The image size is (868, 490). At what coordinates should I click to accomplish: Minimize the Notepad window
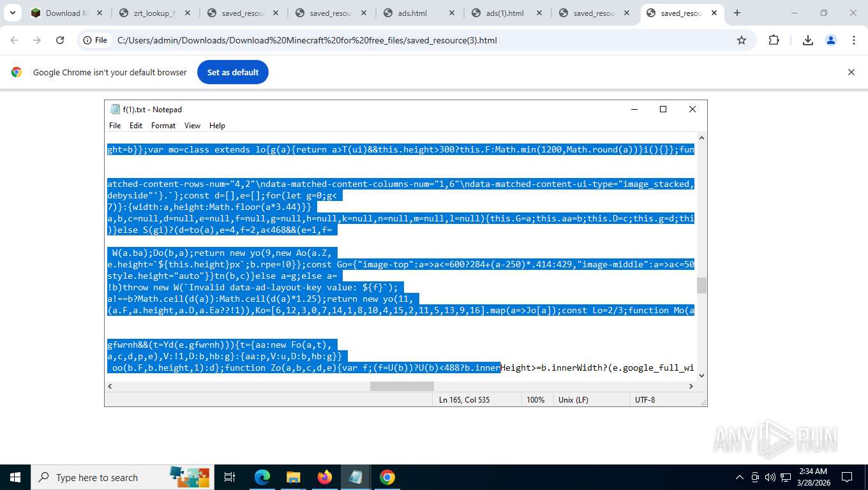(x=634, y=109)
